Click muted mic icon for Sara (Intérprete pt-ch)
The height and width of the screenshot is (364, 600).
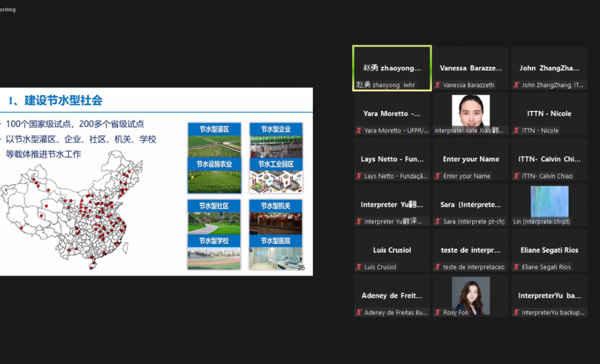point(438,222)
